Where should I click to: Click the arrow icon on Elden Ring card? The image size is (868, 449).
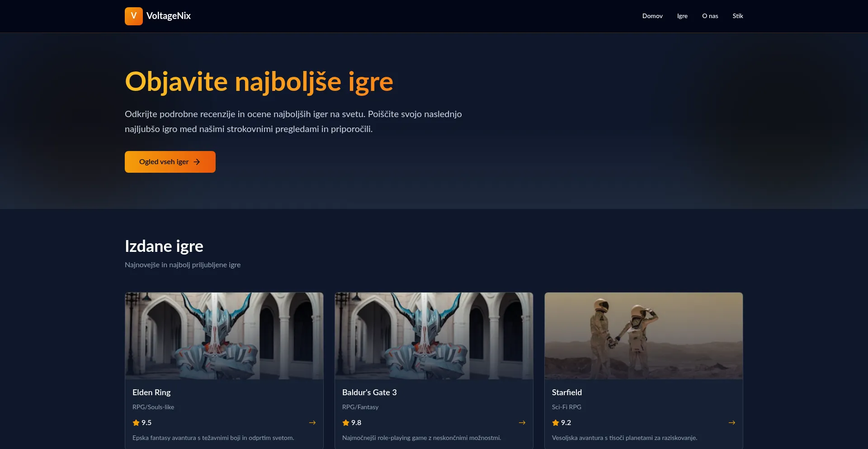click(x=312, y=423)
